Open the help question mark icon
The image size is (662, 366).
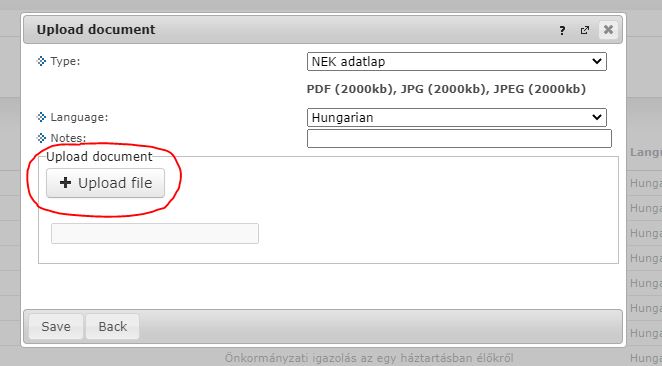click(562, 30)
